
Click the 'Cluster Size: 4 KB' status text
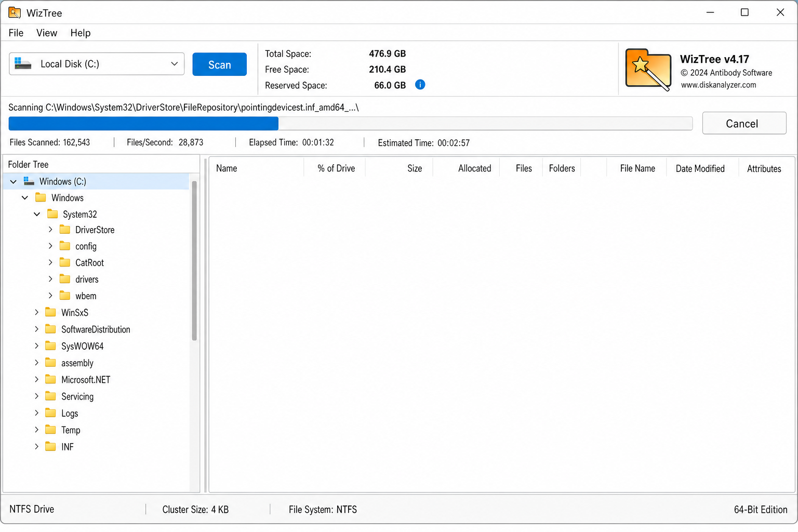(x=195, y=510)
